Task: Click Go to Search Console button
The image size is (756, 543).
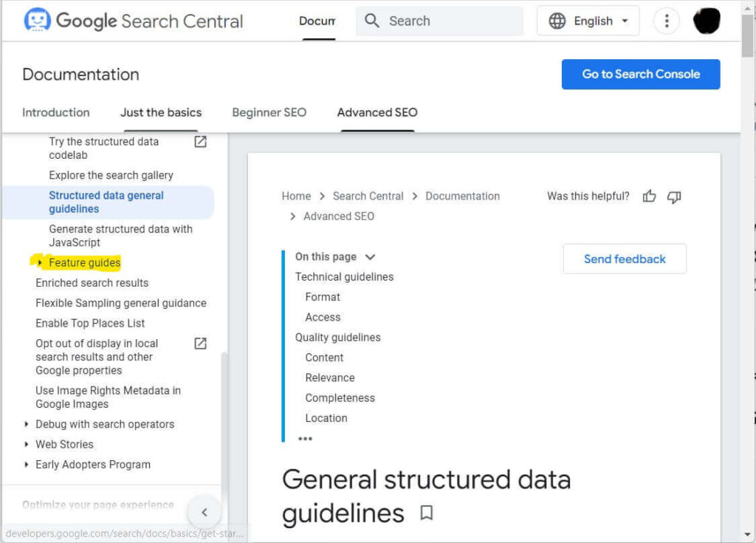Action: pyautogui.click(x=641, y=75)
